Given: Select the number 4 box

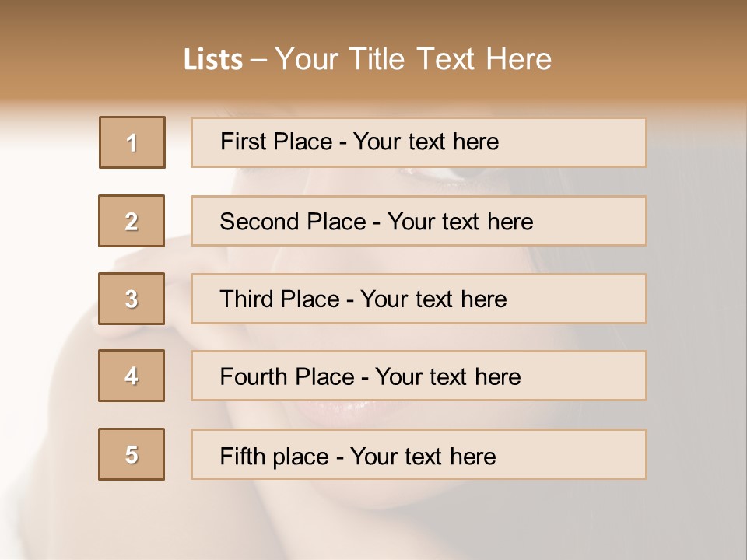Looking at the screenshot, I should tap(132, 376).
